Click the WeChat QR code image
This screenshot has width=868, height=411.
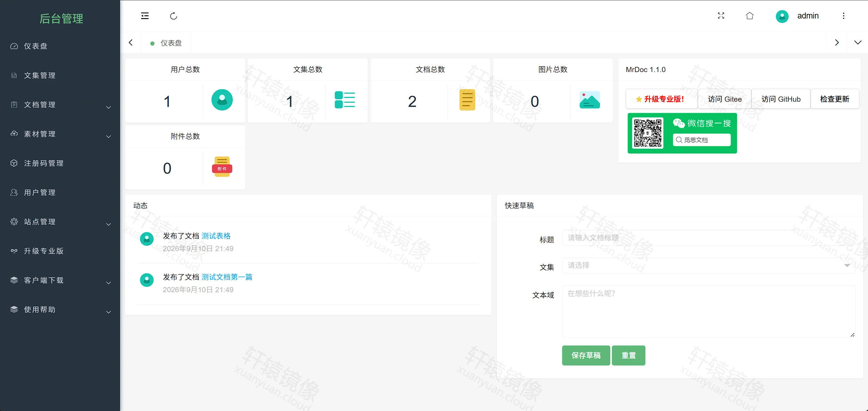point(682,133)
